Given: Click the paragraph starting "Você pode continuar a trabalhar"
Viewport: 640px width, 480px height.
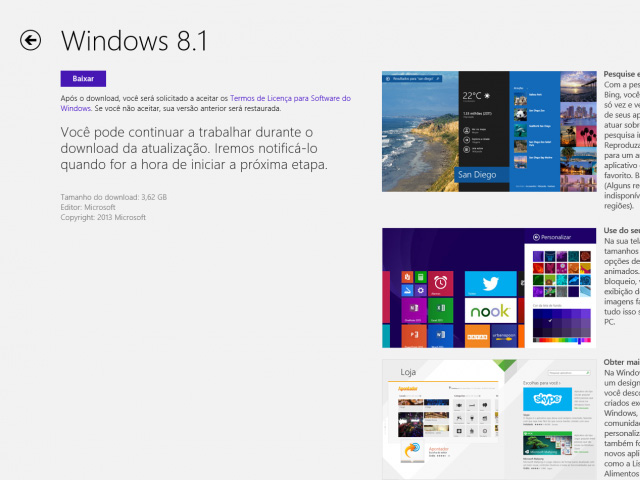Looking at the screenshot, I should click(x=194, y=148).
